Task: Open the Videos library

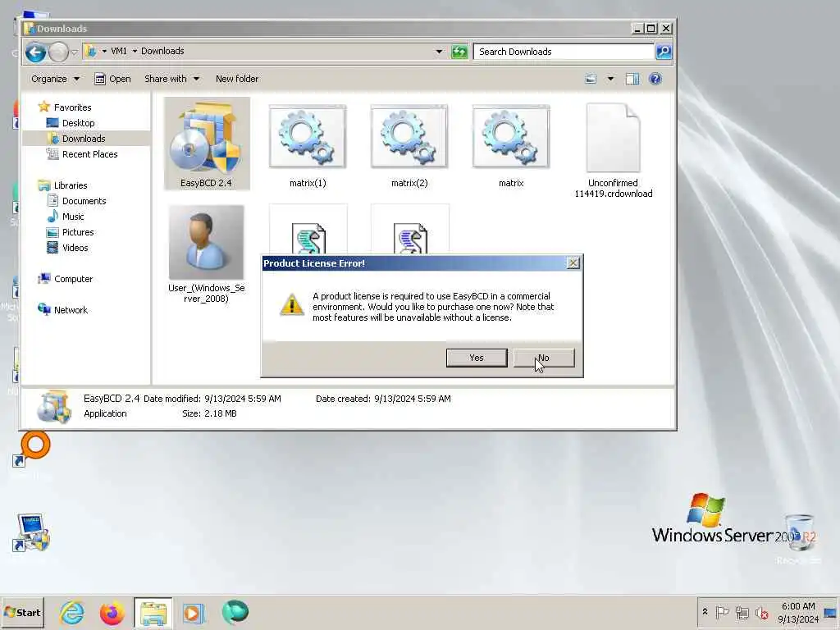Action: pos(75,248)
